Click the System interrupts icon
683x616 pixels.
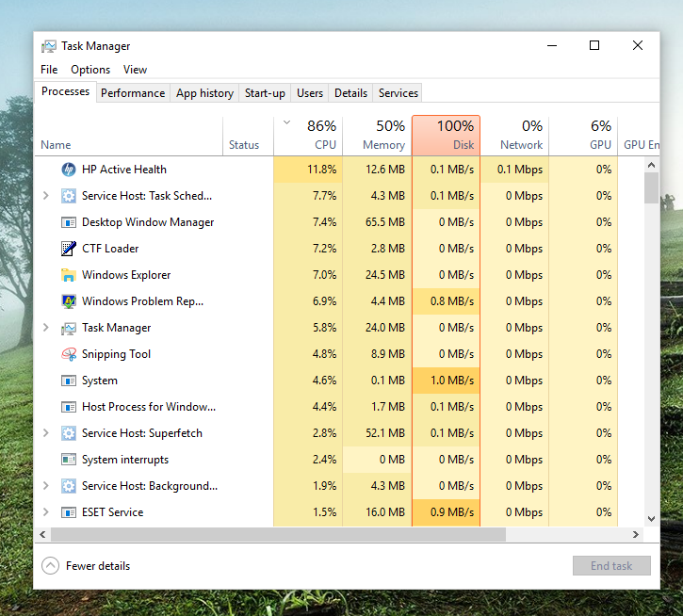[x=69, y=460]
